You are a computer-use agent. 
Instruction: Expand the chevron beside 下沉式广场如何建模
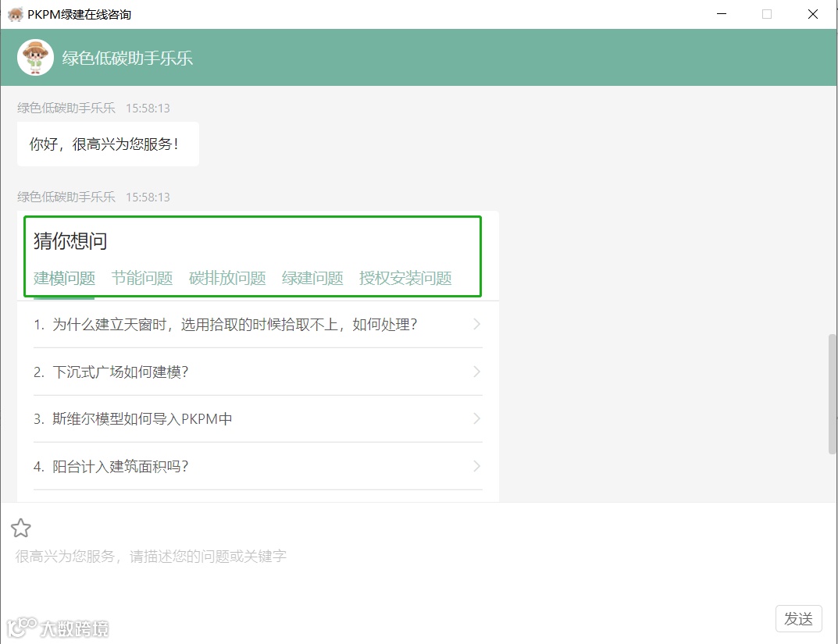pos(476,372)
